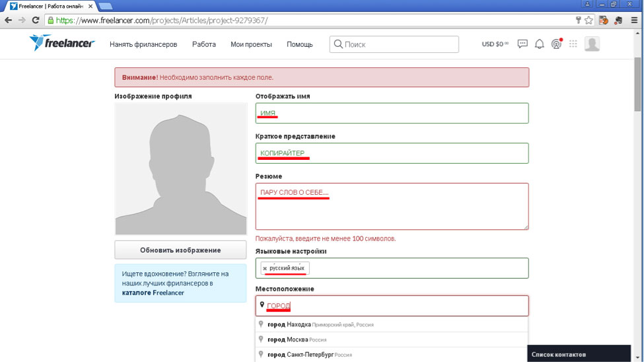This screenshot has height=362, width=644.
Task: Click the Языковые настройки field
Action: pos(392,268)
